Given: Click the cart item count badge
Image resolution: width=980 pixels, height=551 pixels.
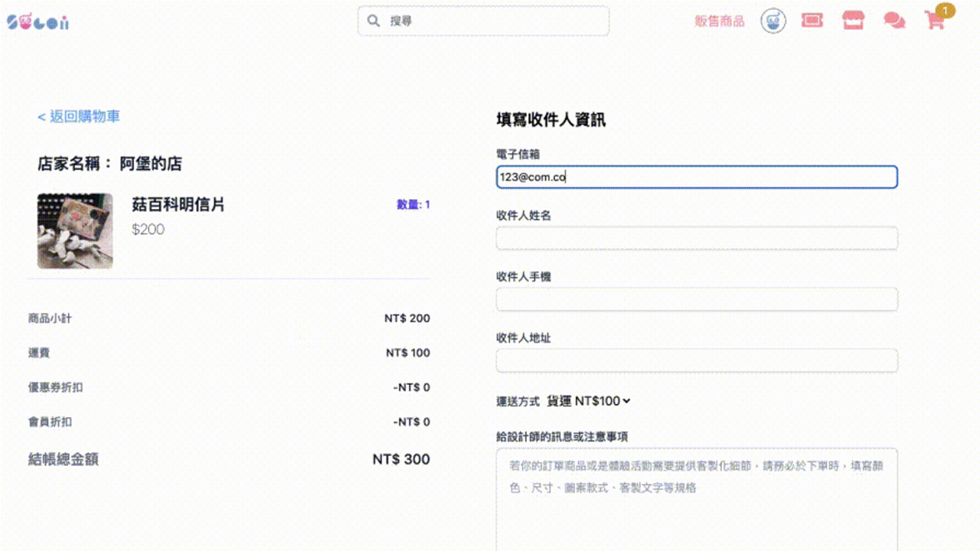Looking at the screenshot, I should [946, 11].
